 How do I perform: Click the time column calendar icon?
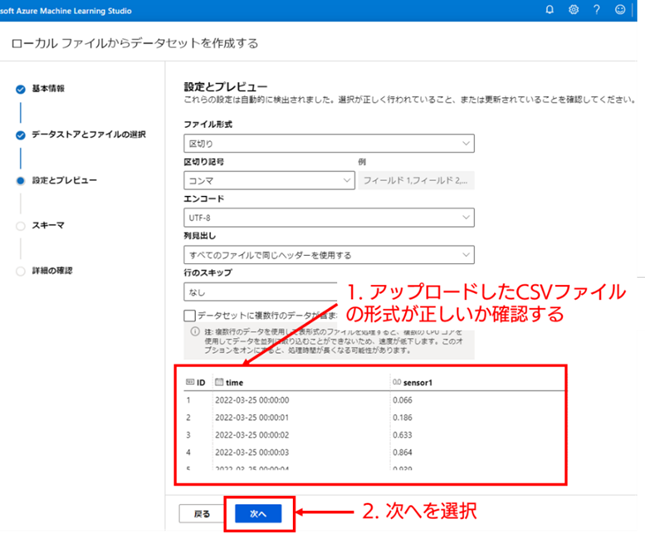tap(219, 382)
